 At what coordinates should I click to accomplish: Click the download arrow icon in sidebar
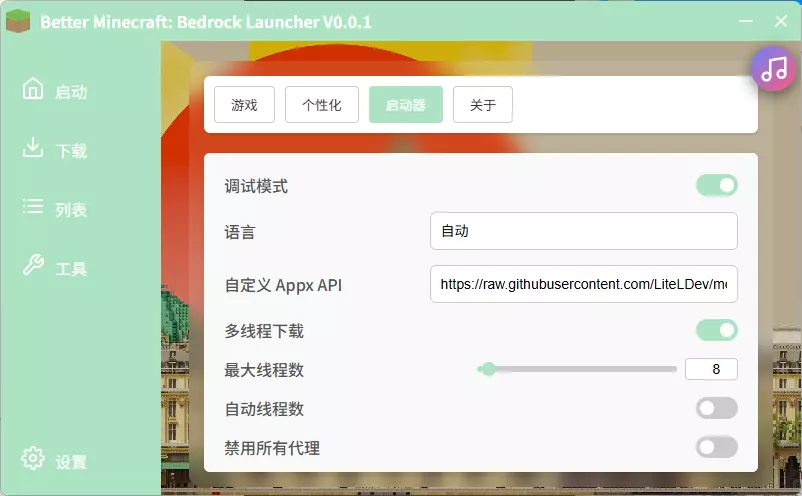pyautogui.click(x=33, y=147)
